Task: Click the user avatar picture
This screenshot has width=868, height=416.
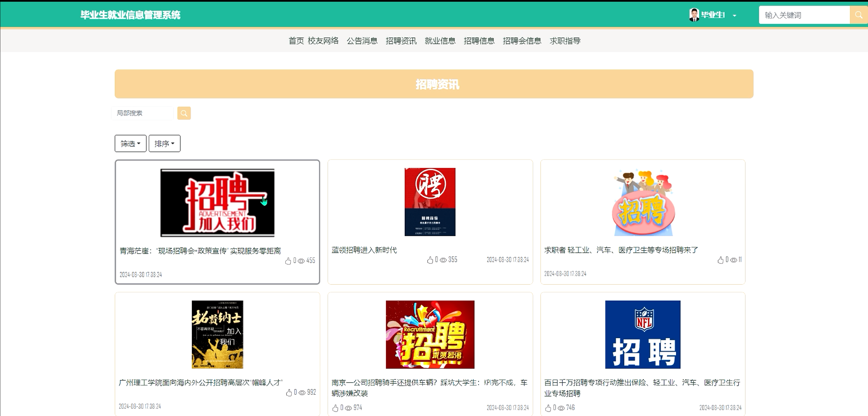Action: tap(694, 15)
